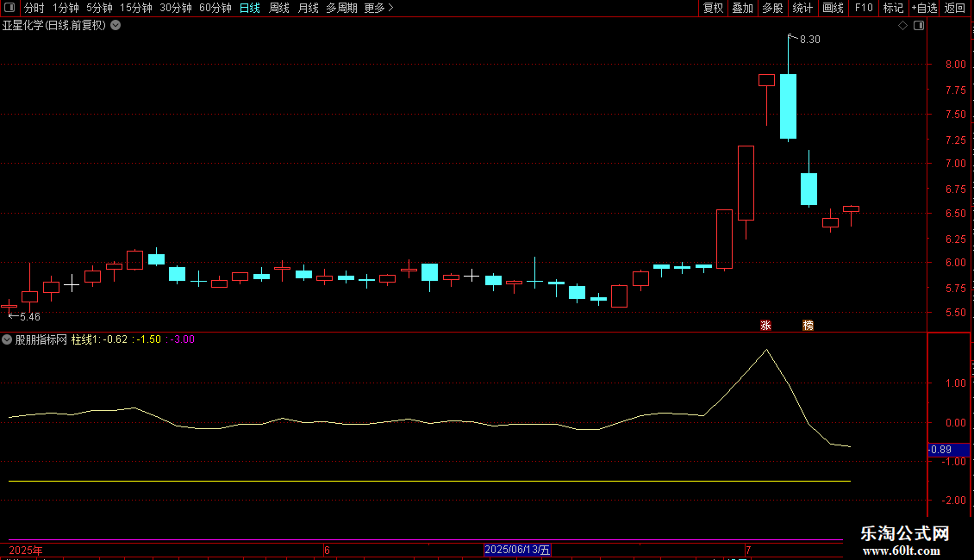
Task: Select the 5分钟 period
Action: point(99,8)
